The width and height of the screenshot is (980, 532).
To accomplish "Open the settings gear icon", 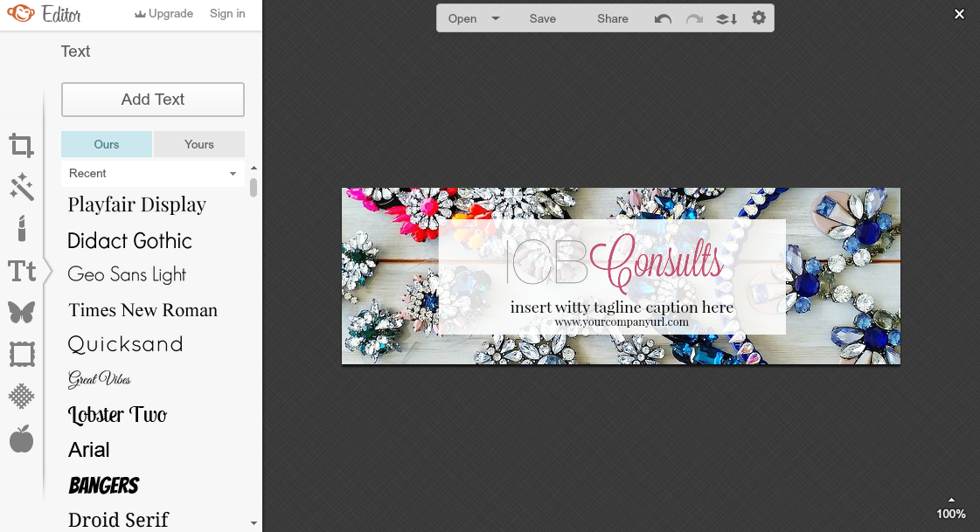I will tap(758, 18).
